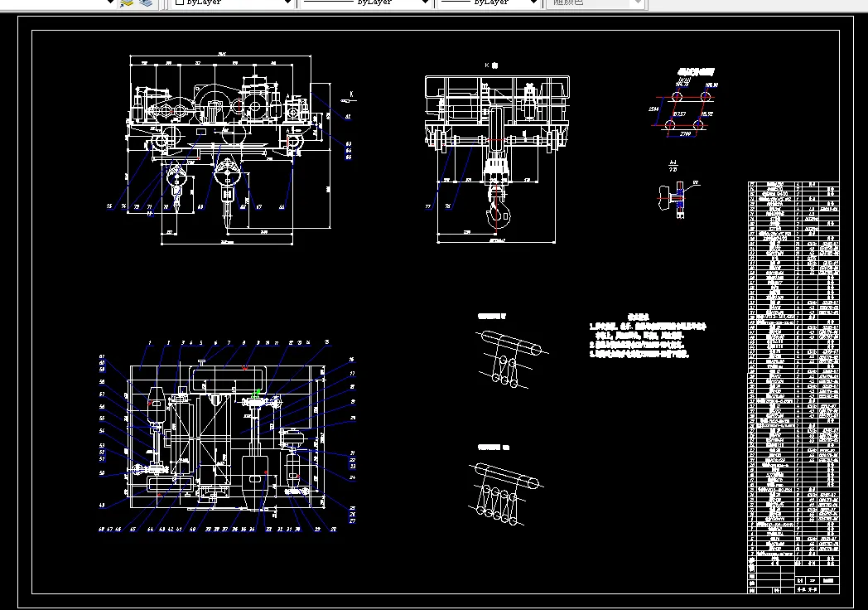Open the greyed plot style dropdown

pyautogui.click(x=596, y=2)
